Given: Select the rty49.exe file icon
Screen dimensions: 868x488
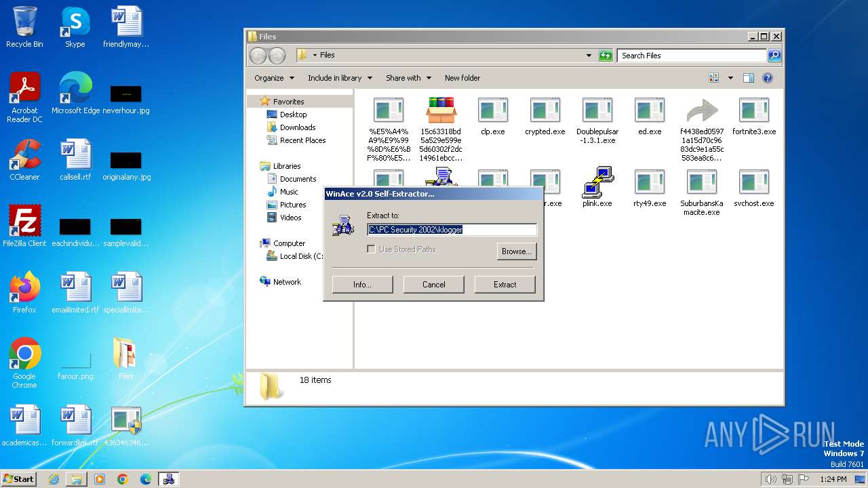Looking at the screenshot, I should tap(650, 182).
